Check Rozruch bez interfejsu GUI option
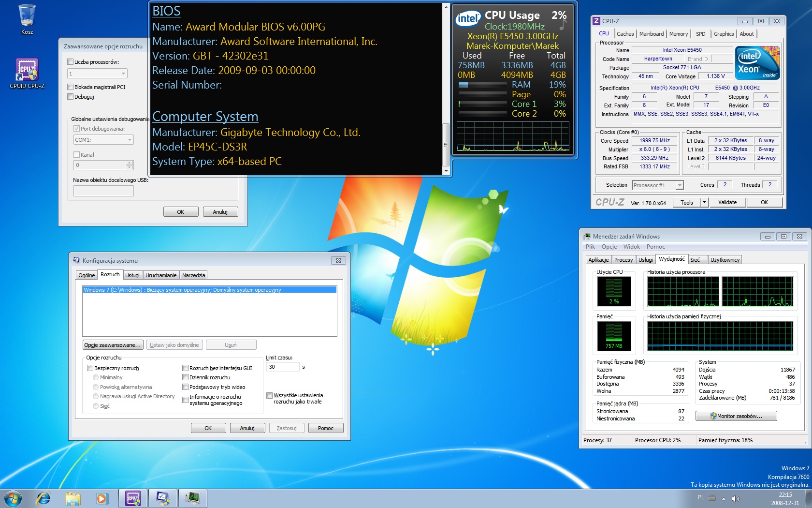Screen dimensions: 812x508 tap(185, 368)
